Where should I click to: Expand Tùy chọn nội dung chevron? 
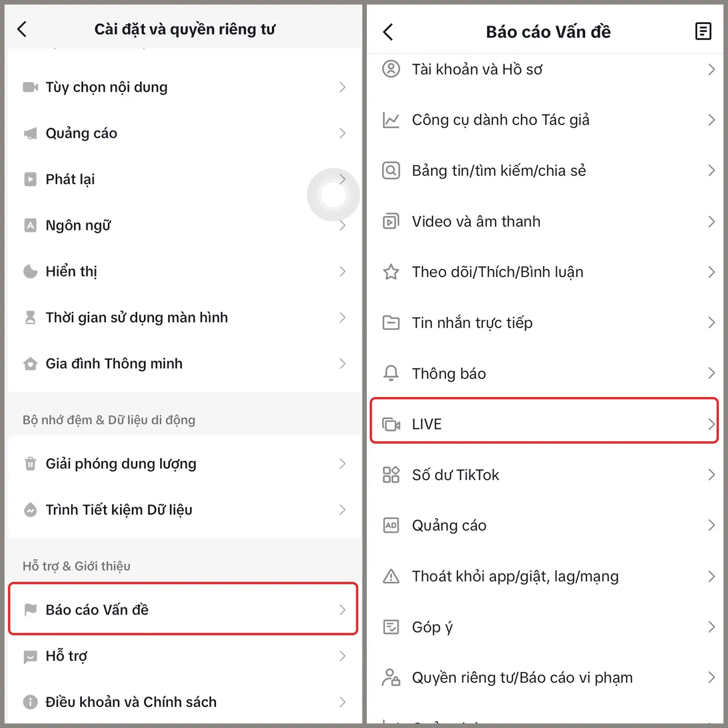[342, 87]
